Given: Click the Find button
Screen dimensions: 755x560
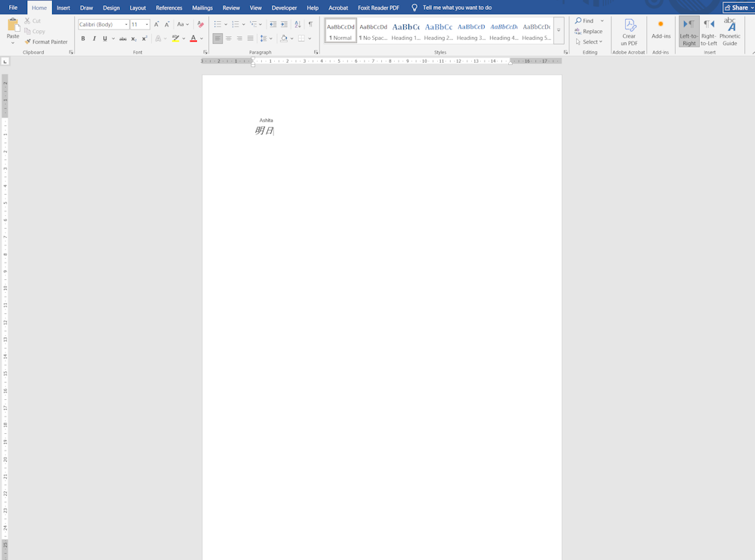Looking at the screenshot, I should coord(584,20).
